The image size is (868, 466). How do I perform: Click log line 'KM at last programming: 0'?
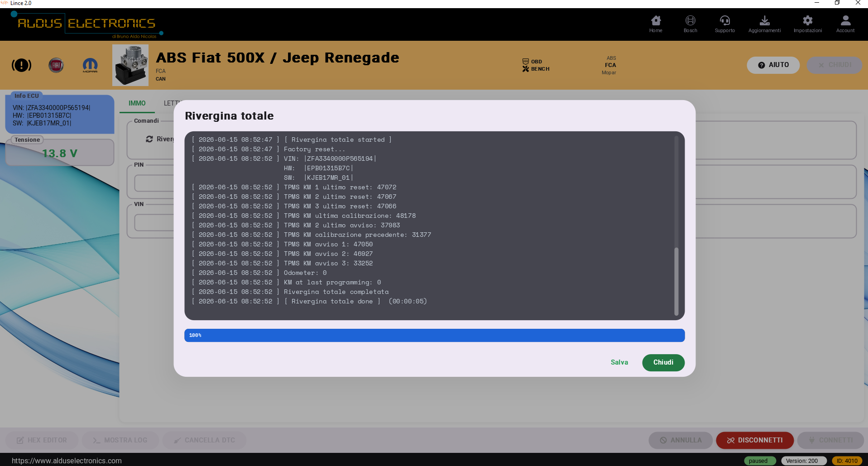point(286,282)
